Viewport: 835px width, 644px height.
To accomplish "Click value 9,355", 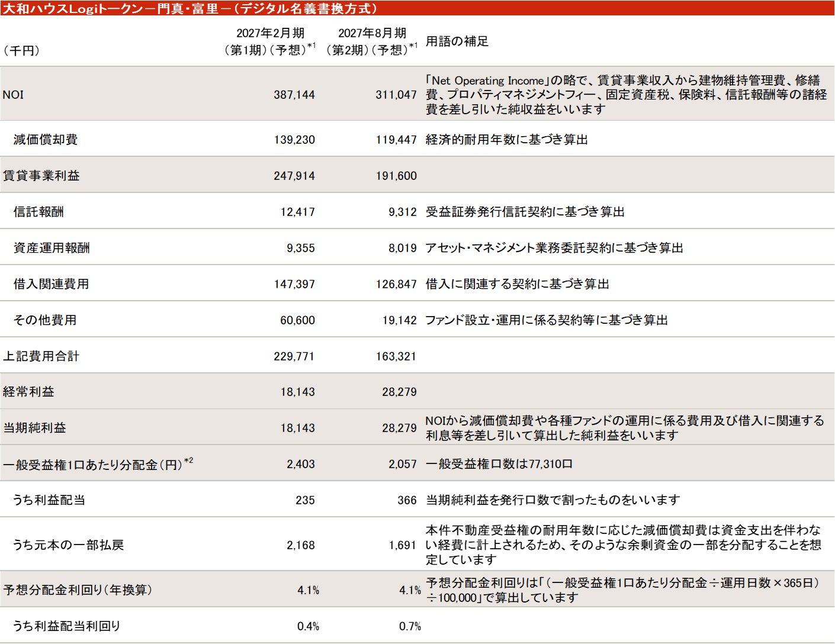I will (301, 248).
